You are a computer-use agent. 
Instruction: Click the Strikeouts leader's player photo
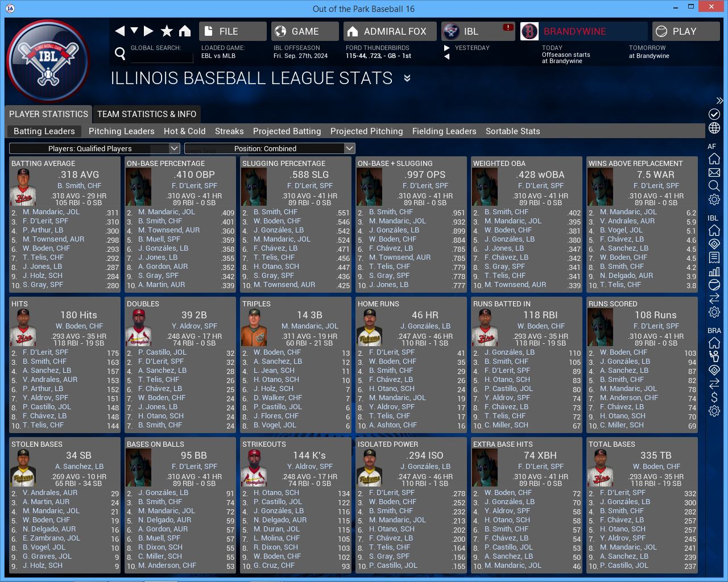pos(254,468)
